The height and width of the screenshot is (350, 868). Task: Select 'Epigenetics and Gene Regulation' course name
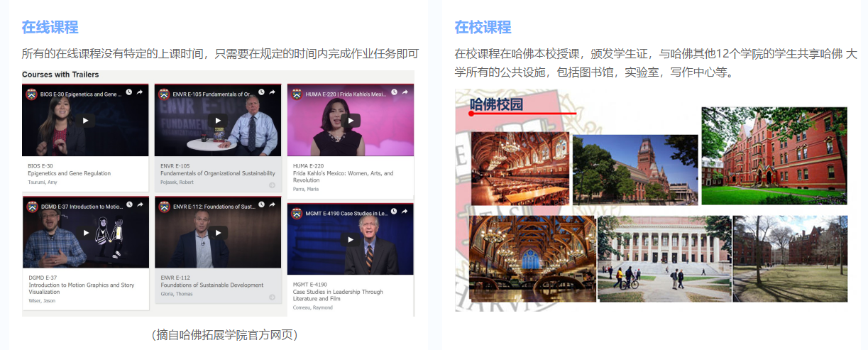pos(69,173)
